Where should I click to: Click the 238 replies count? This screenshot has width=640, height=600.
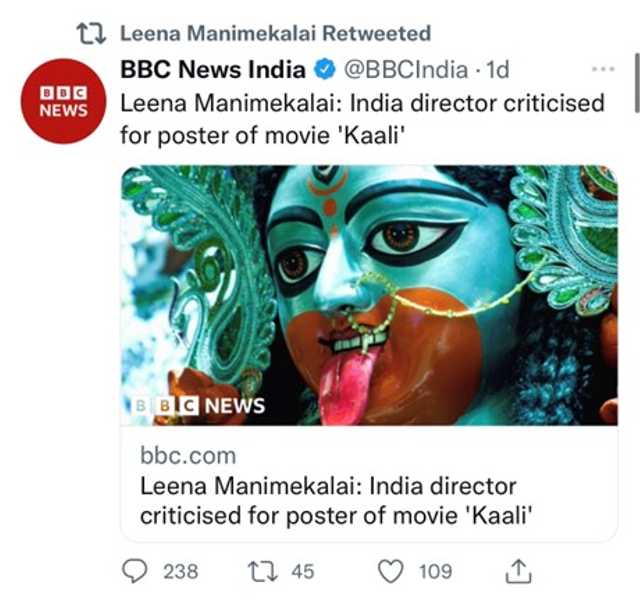tap(180, 571)
